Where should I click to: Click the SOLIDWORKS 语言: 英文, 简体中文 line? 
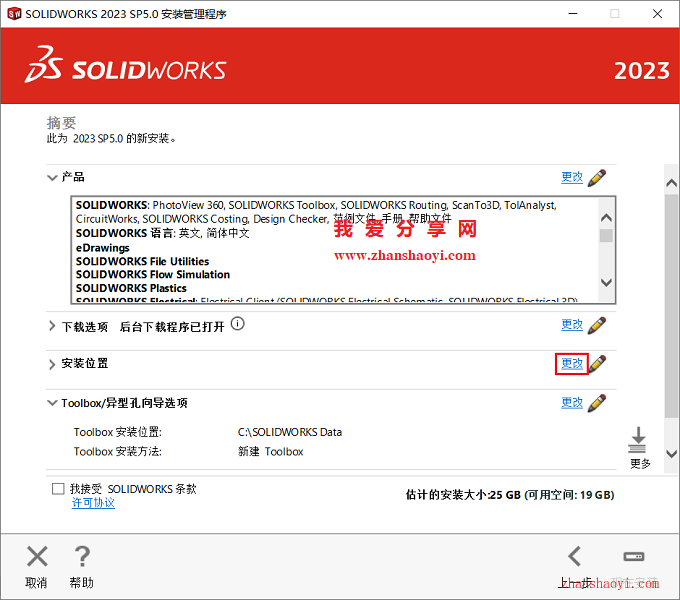tap(163, 233)
